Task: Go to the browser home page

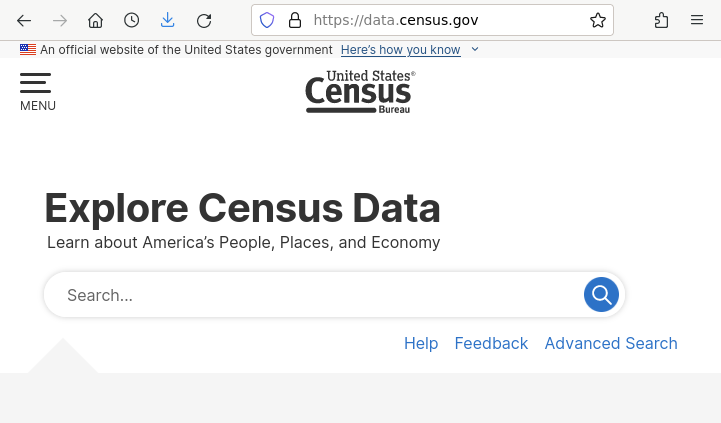Action: tap(96, 20)
